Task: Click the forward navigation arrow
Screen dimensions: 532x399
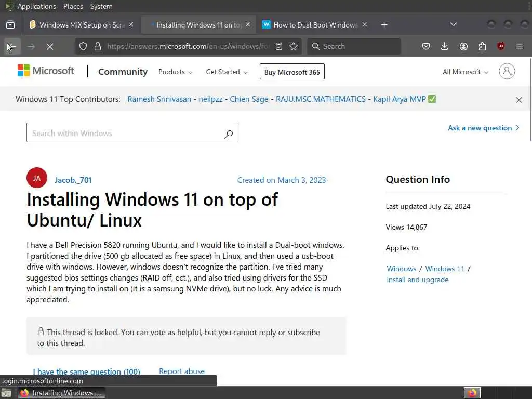Action: pyautogui.click(x=31, y=46)
